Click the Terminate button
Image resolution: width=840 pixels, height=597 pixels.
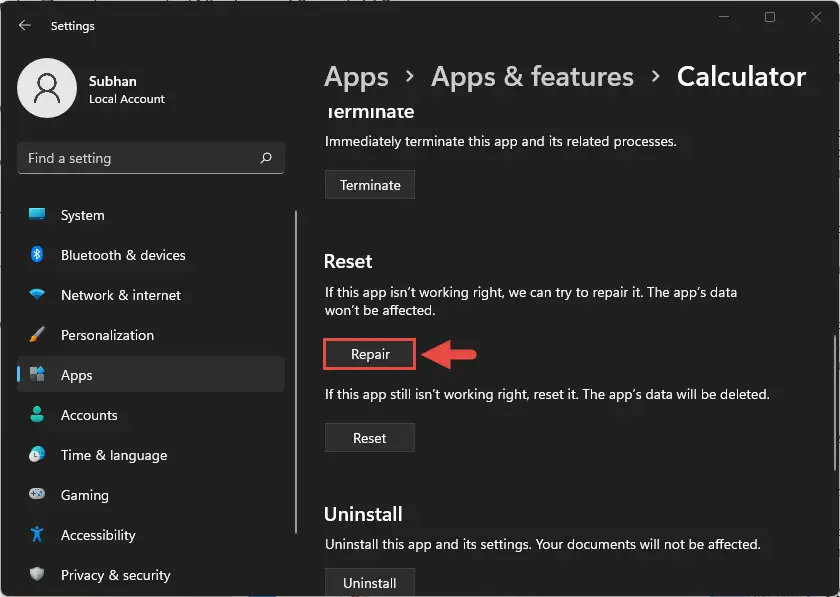click(x=370, y=185)
